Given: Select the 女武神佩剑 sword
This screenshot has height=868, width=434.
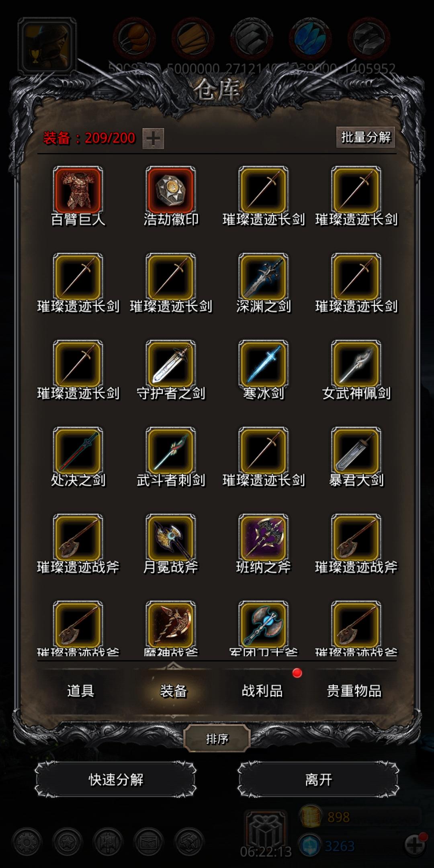Looking at the screenshot, I should [356, 364].
